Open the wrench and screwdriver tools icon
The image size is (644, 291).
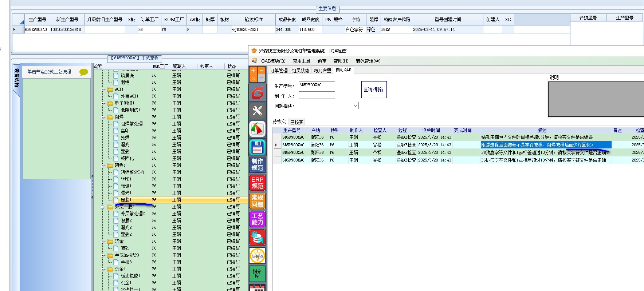point(257,111)
